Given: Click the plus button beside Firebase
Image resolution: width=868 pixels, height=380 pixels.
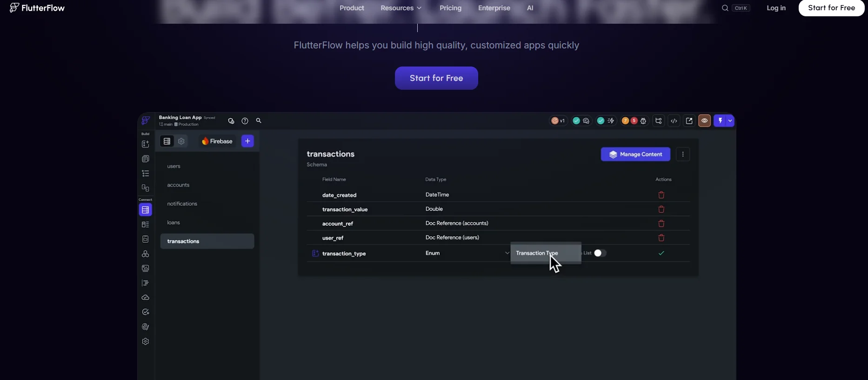Looking at the screenshot, I should point(247,141).
